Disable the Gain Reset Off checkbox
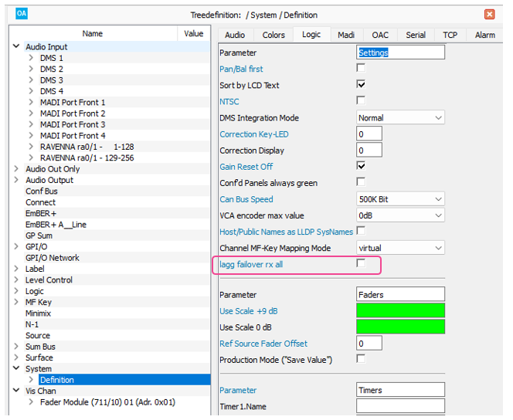513x420 pixels. 361,166
